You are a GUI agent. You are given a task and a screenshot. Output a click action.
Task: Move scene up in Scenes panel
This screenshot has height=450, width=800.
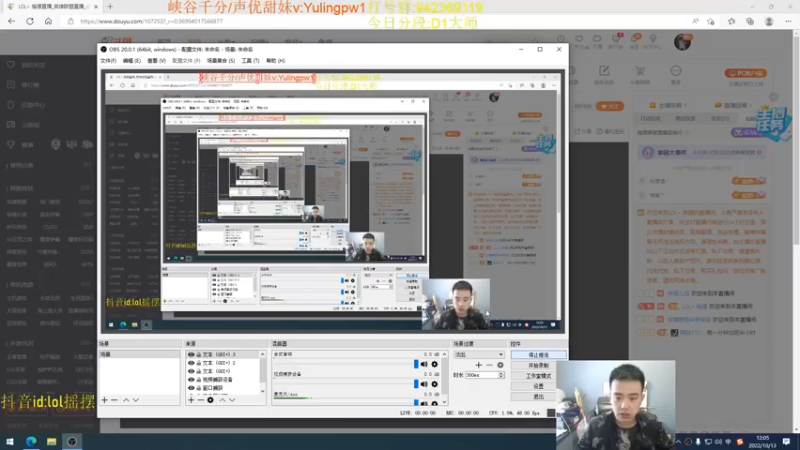click(126, 400)
